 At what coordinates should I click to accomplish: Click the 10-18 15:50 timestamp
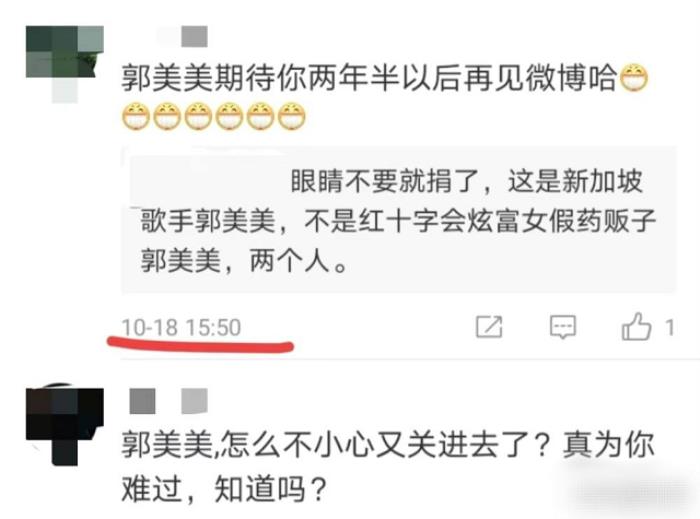181,327
